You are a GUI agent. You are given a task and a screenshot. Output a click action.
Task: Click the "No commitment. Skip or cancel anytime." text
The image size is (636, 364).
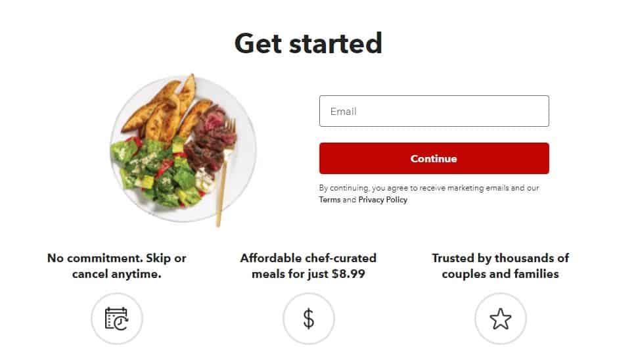pos(116,265)
